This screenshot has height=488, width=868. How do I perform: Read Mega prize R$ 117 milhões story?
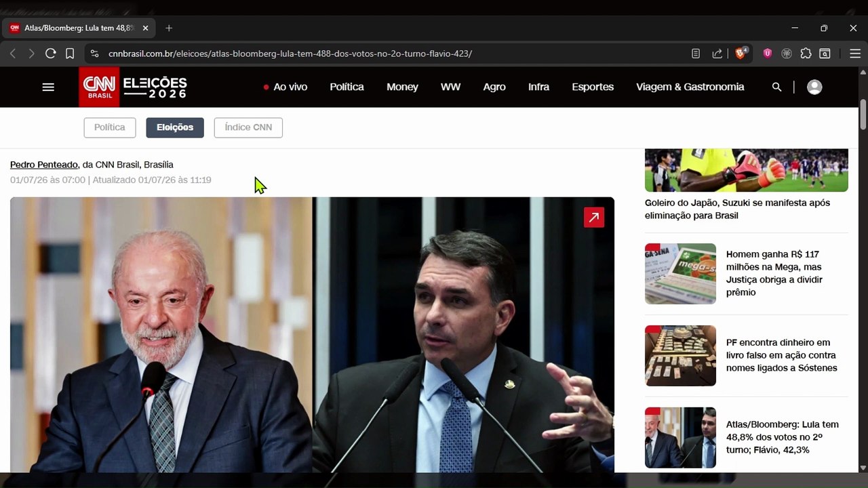[774, 273]
